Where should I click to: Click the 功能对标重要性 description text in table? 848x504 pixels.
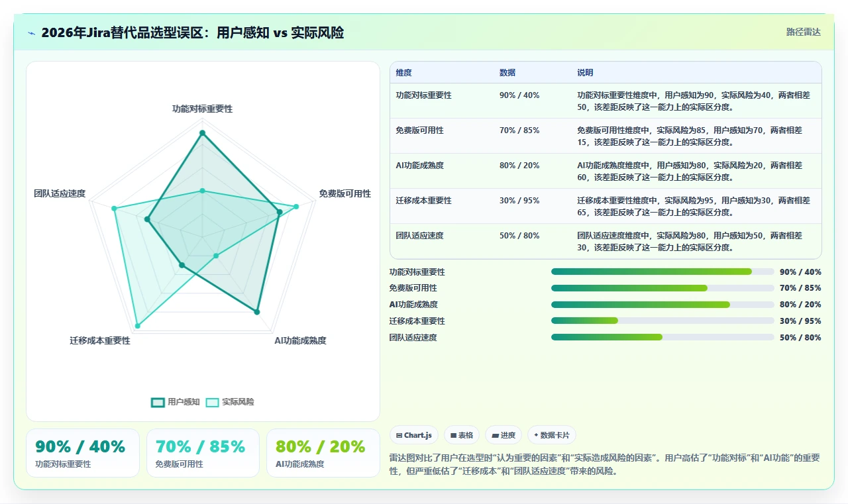click(694, 101)
